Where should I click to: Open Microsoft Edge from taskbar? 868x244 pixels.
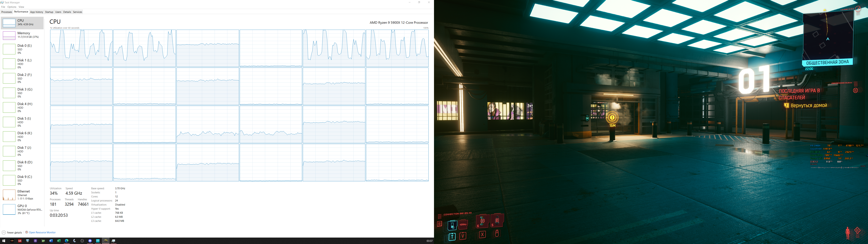(x=67, y=241)
